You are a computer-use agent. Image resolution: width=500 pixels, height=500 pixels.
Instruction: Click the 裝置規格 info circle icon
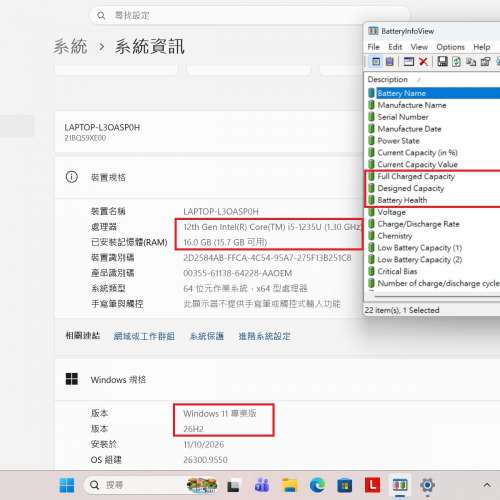pos(72,177)
